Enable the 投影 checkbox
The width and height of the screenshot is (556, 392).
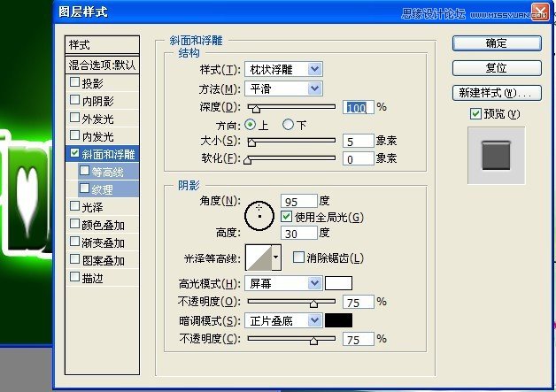coord(75,82)
